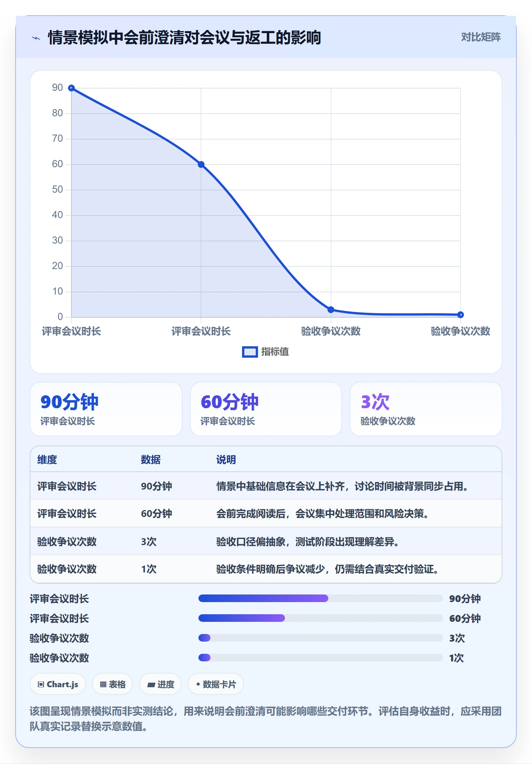This screenshot has width=532, height=764.
Task: Click the progress bar labeled 60分钟
Action: [x=321, y=618]
